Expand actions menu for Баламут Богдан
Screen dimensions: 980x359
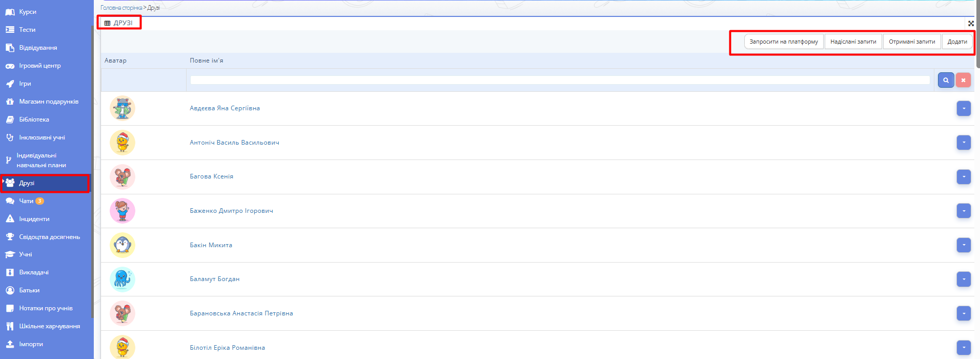964,279
